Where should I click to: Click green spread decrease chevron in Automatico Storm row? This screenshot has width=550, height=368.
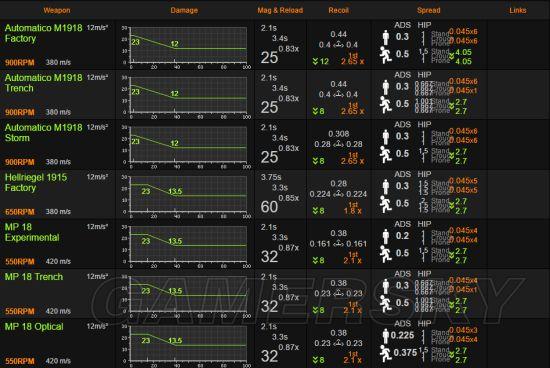click(451, 156)
